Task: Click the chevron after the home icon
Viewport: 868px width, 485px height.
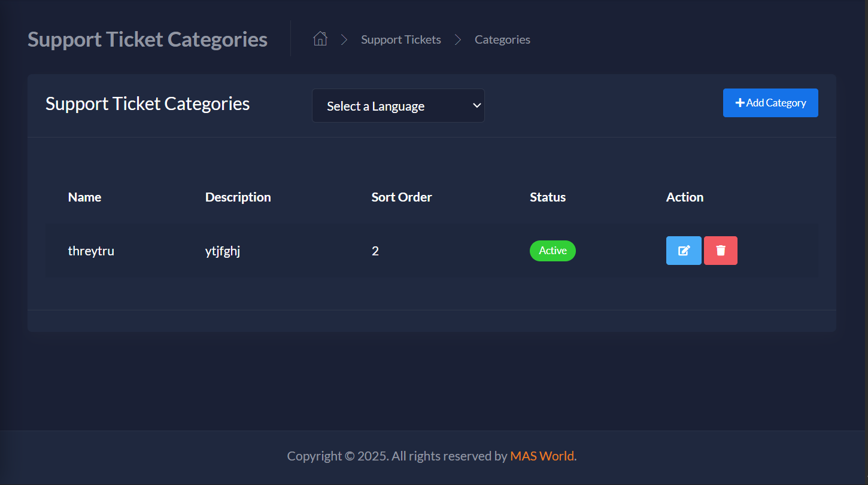Action: coord(344,39)
